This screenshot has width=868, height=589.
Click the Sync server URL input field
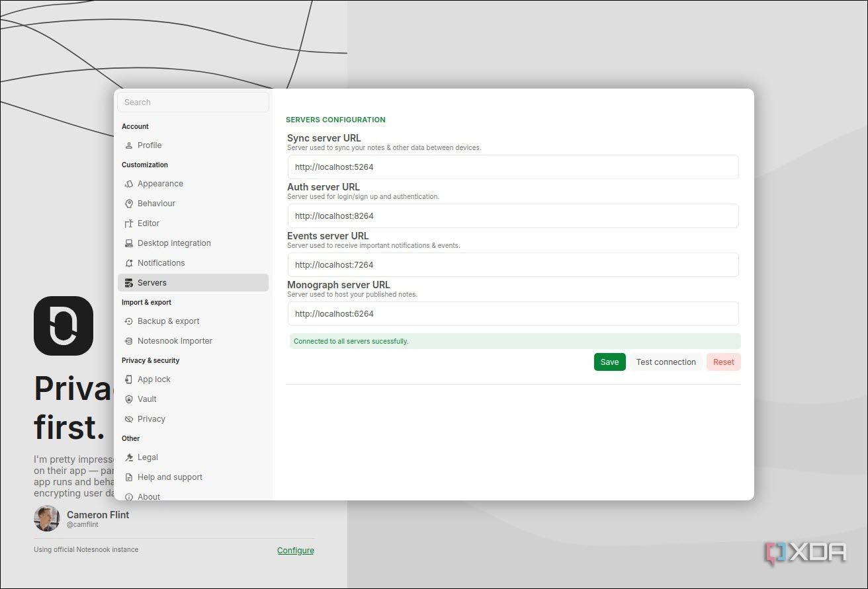[x=513, y=167]
